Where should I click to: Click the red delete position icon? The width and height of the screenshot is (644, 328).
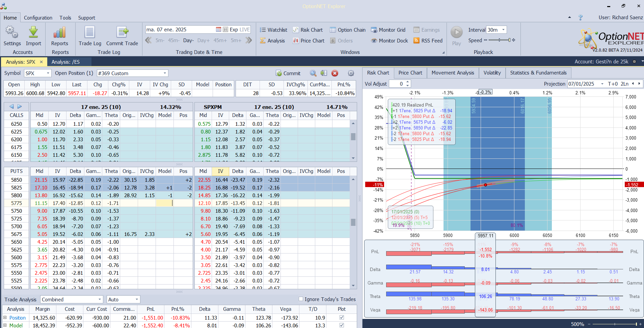[335, 73]
